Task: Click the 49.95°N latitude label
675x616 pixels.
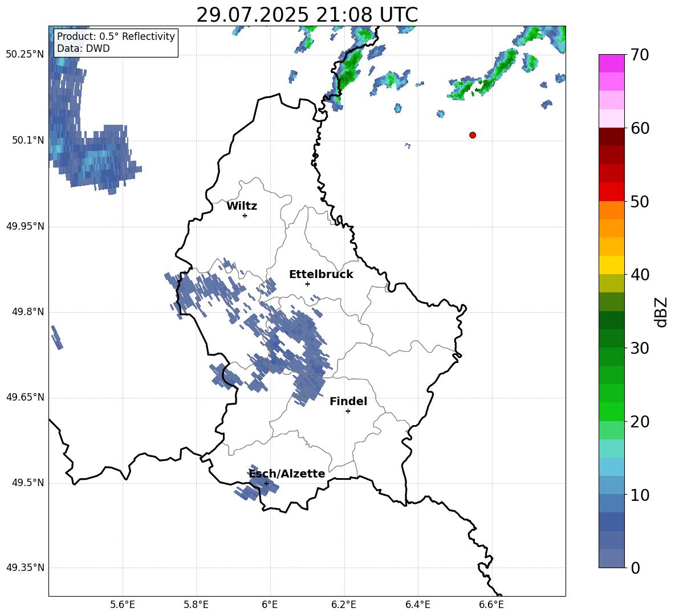Action: pos(25,226)
